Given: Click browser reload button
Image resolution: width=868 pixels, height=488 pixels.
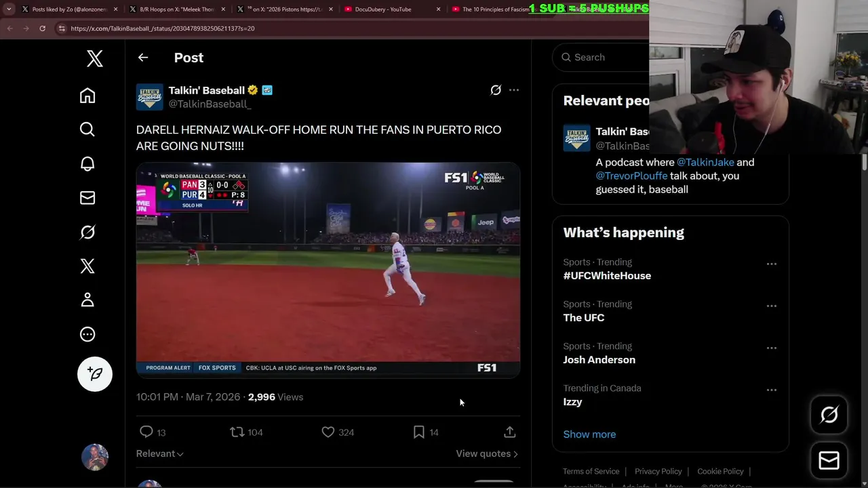Looking at the screenshot, I should coord(42,28).
